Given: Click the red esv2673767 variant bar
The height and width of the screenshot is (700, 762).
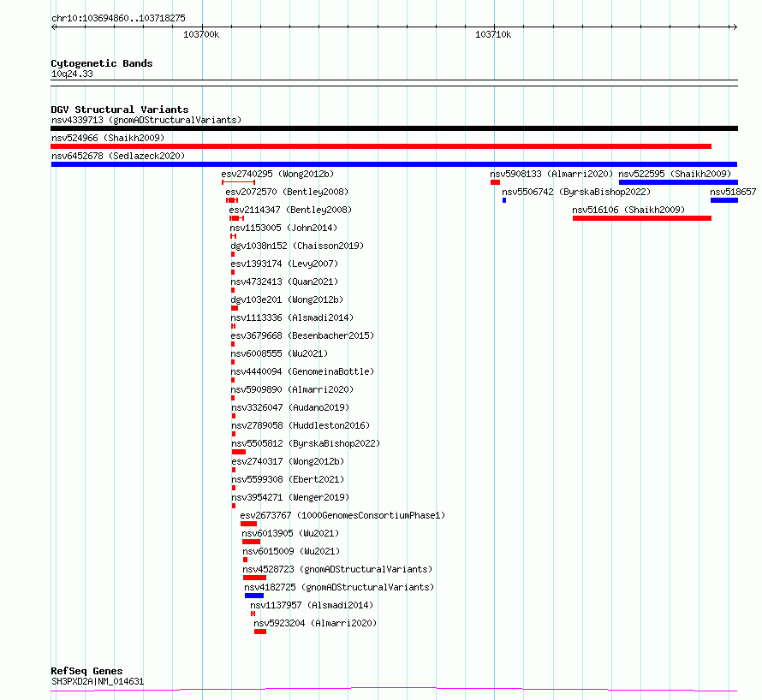Looking at the screenshot, I should 248,525.
